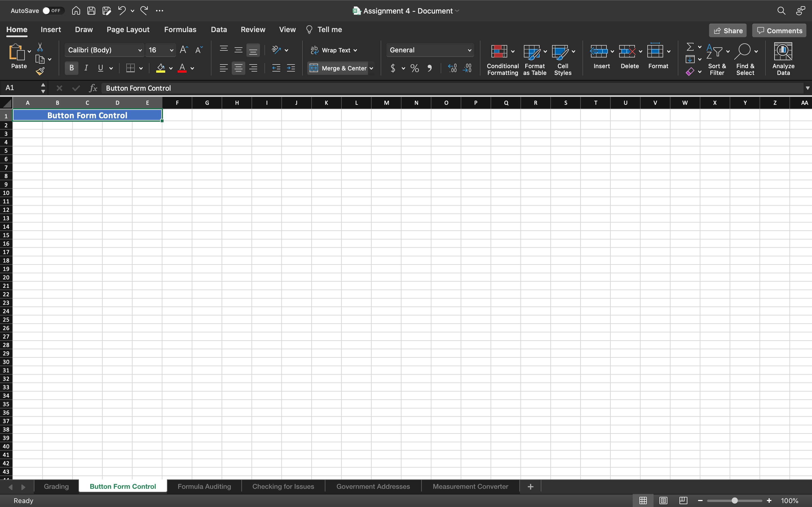The image size is (812, 507).
Task: Click the Share button
Action: [727, 30]
